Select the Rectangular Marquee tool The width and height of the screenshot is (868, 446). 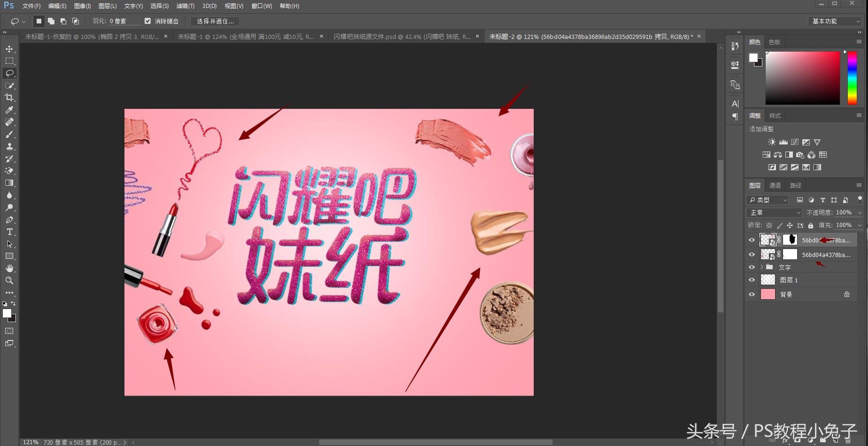click(9, 61)
